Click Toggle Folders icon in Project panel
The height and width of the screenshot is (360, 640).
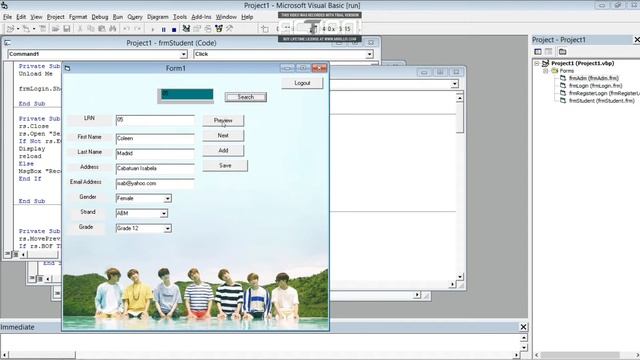click(562, 51)
